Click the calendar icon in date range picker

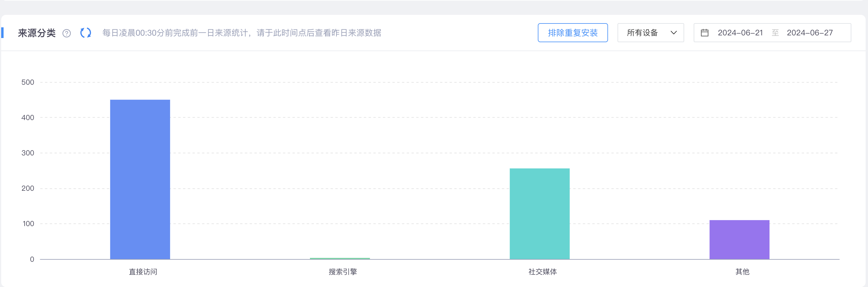(704, 33)
